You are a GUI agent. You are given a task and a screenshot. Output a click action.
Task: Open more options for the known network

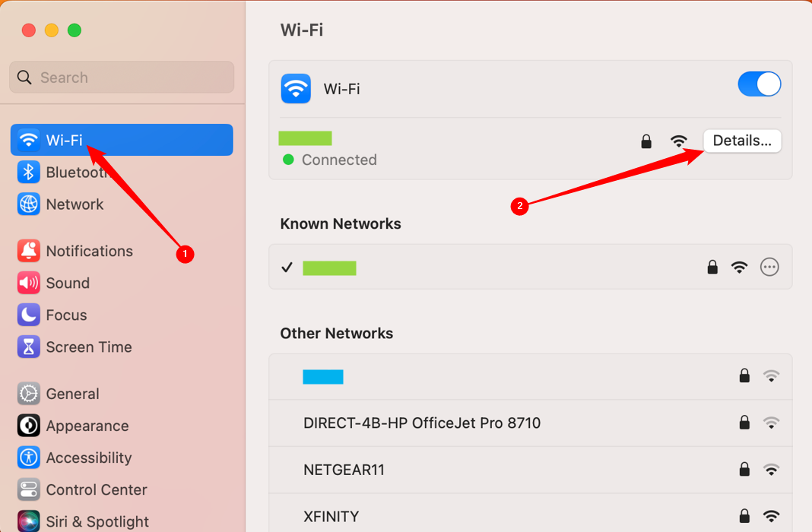click(769, 267)
